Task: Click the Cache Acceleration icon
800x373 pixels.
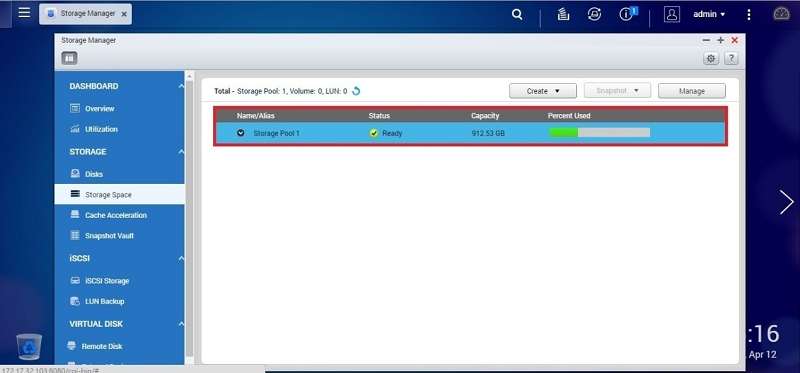Action: (x=75, y=215)
